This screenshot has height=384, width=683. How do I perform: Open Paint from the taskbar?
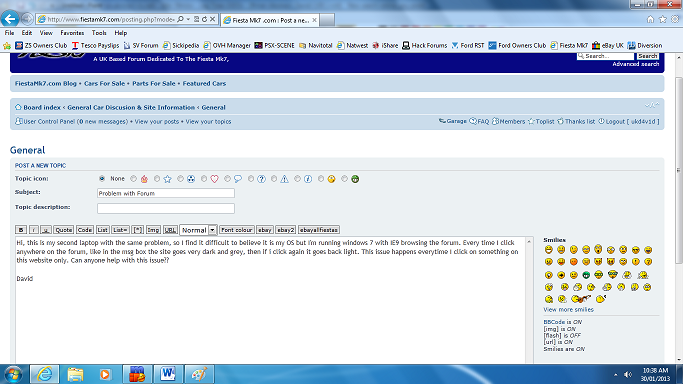pyautogui.click(x=199, y=374)
